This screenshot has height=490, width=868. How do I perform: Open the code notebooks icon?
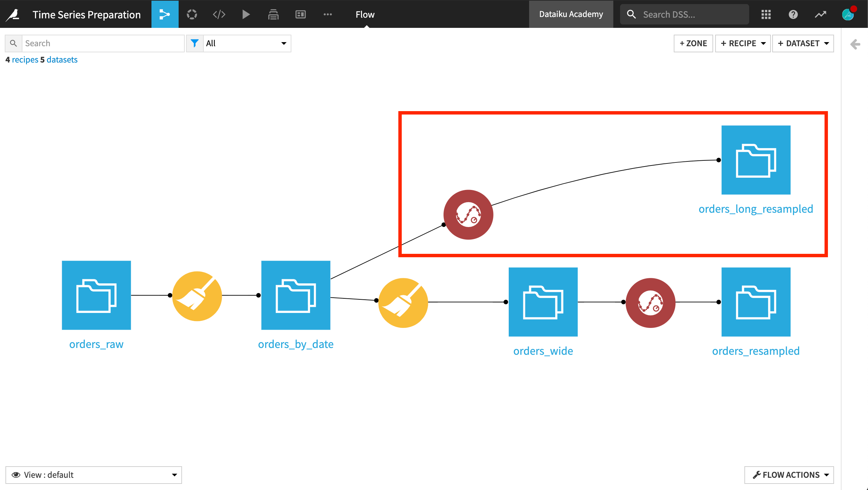[x=219, y=14]
